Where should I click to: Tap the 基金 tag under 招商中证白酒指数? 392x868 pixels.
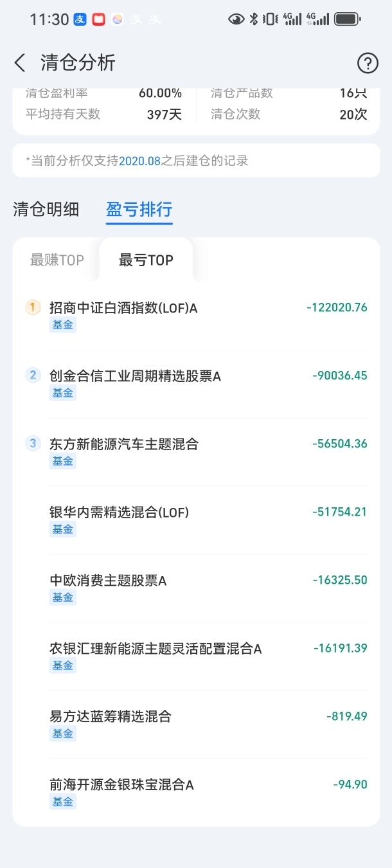[x=63, y=325]
